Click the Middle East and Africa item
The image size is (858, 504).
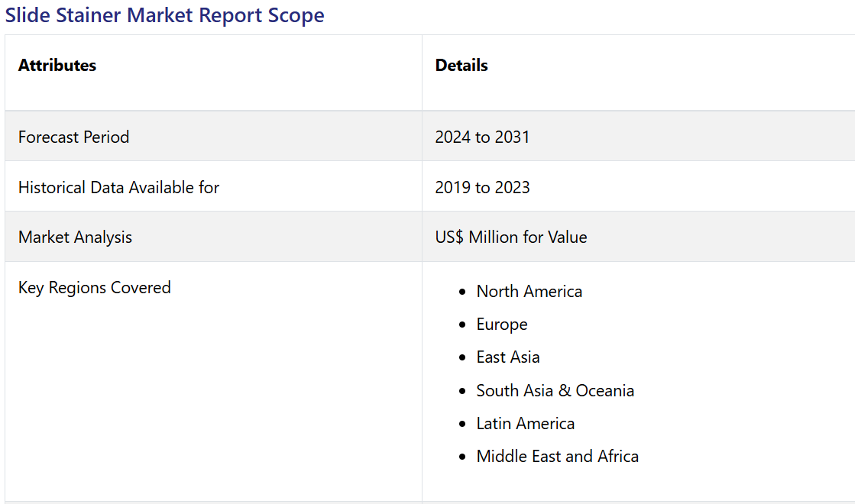pyautogui.click(x=557, y=457)
